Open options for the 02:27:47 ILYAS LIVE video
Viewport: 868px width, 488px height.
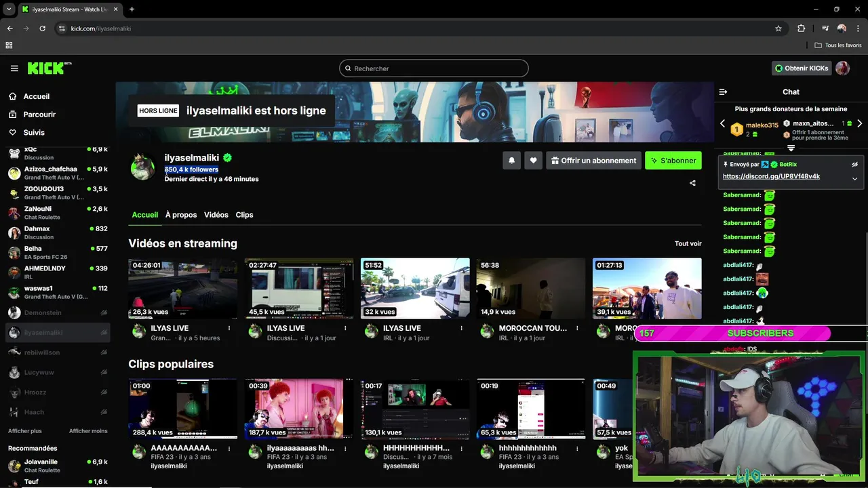pyautogui.click(x=346, y=328)
